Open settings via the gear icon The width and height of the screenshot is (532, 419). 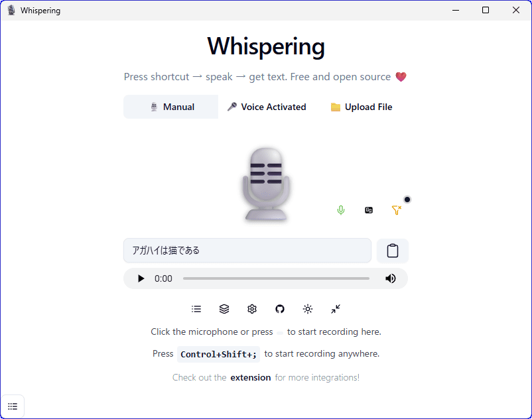click(x=252, y=309)
